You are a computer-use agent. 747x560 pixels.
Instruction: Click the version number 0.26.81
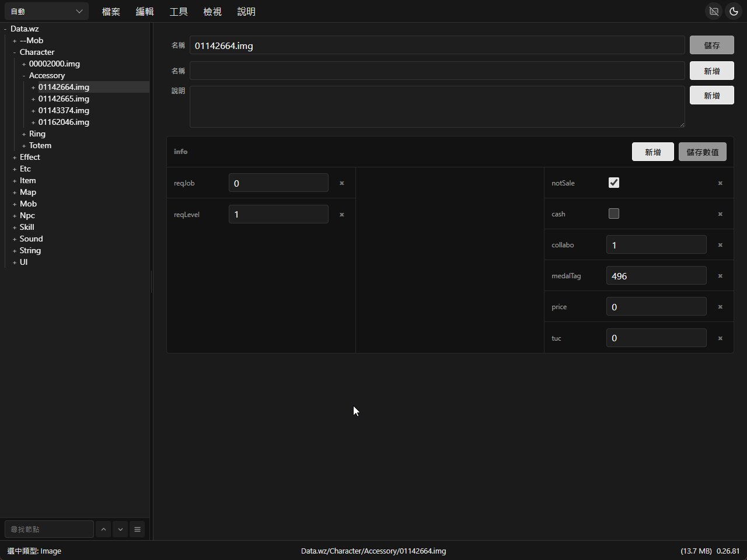tap(728, 551)
